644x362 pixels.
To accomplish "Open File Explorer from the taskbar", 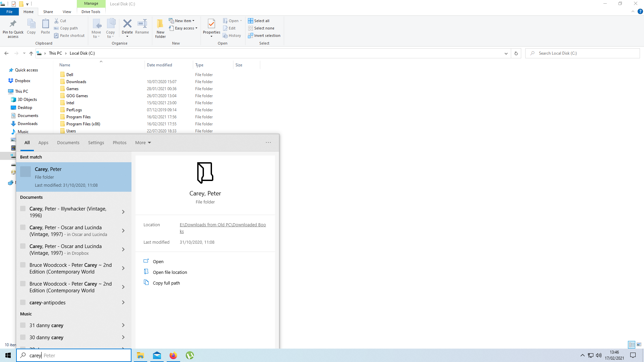I will [x=141, y=355].
